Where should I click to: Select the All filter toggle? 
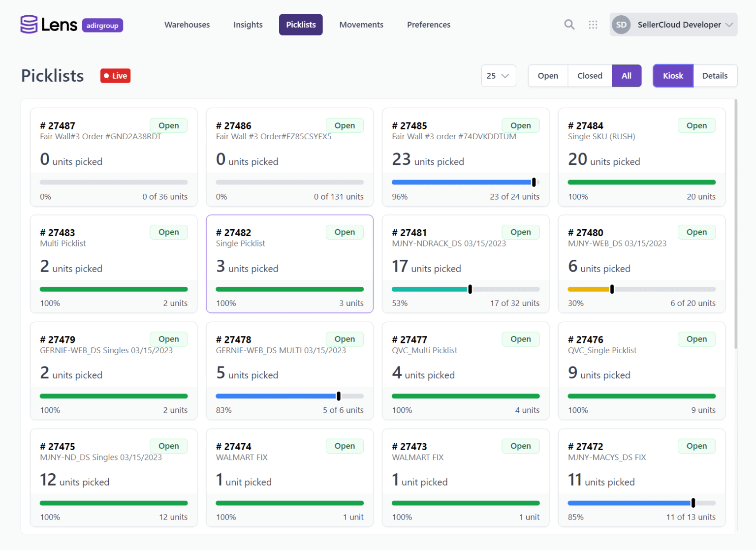(x=626, y=76)
